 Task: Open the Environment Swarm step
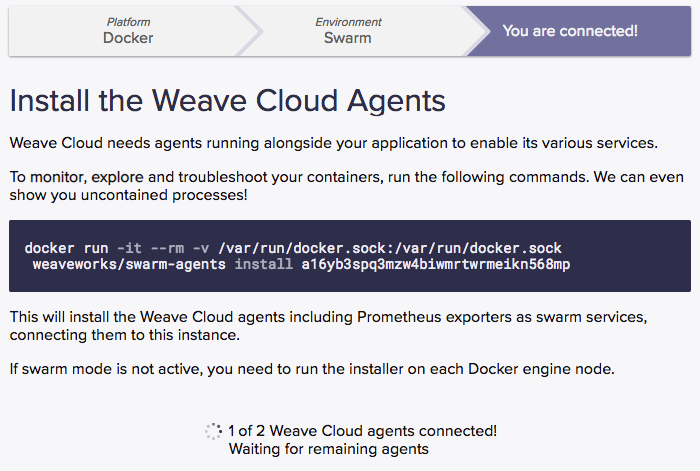(x=348, y=31)
